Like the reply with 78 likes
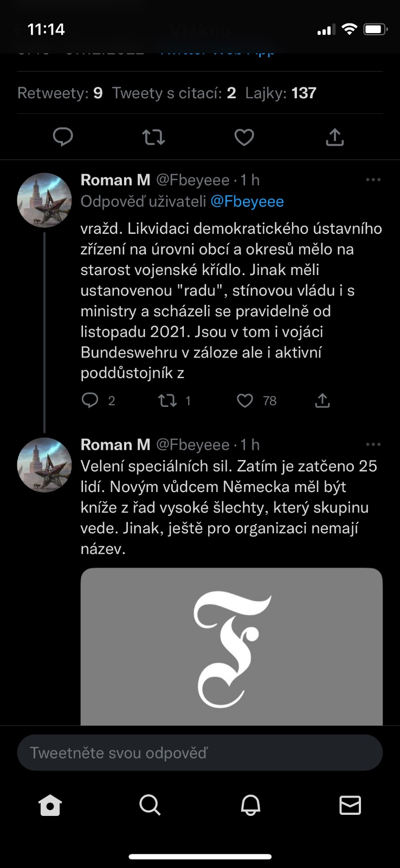This screenshot has width=400, height=868. (x=245, y=400)
